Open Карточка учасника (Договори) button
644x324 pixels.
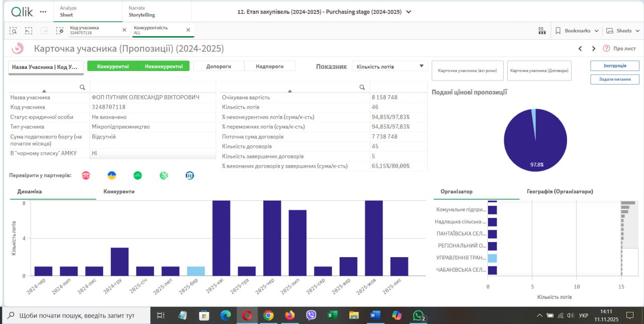click(540, 71)
